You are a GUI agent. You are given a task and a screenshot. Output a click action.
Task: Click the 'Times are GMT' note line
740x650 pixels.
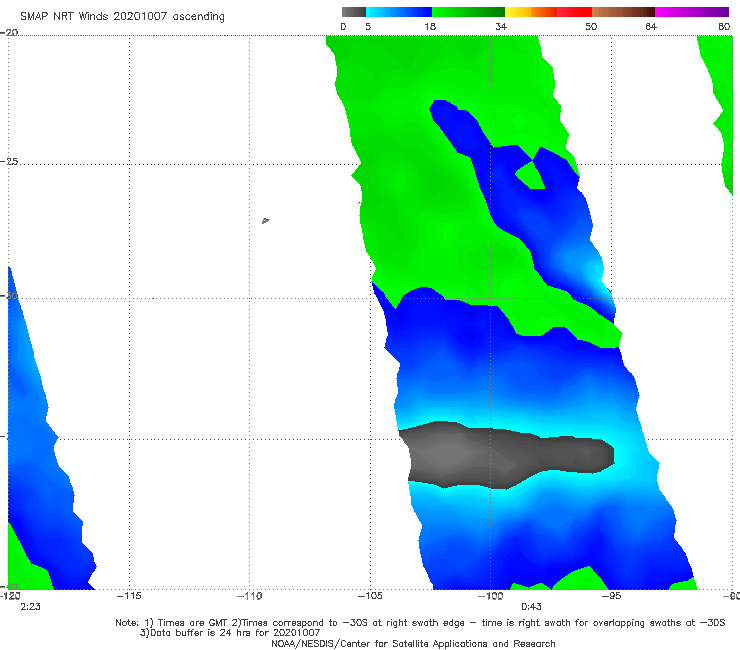pos(420,623)
